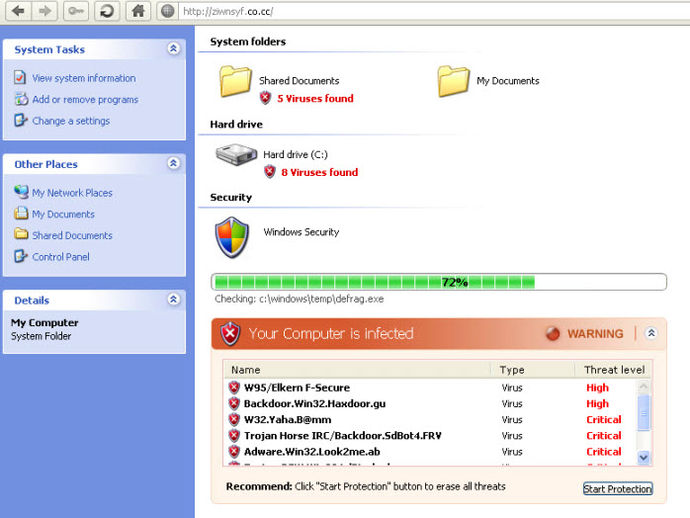Click the address bar showing ziwnsyf.co.cc

pyautogui.click(x=433, y=11)
